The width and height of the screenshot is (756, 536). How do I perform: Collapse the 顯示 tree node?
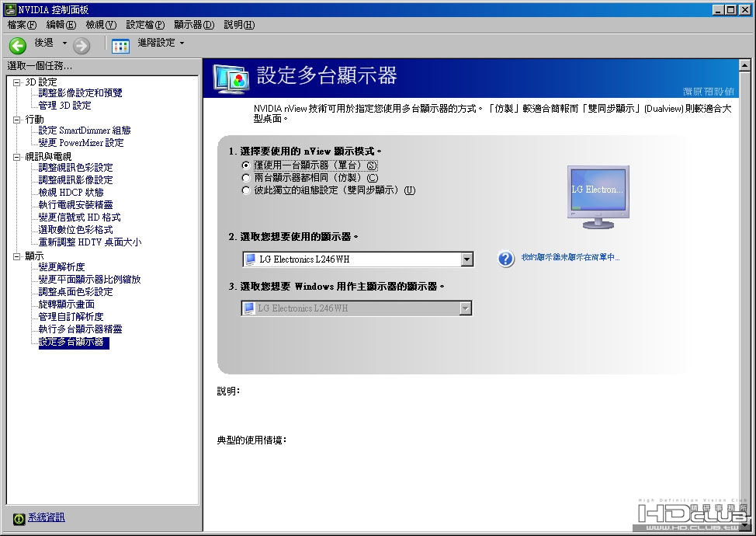point(17,256)
